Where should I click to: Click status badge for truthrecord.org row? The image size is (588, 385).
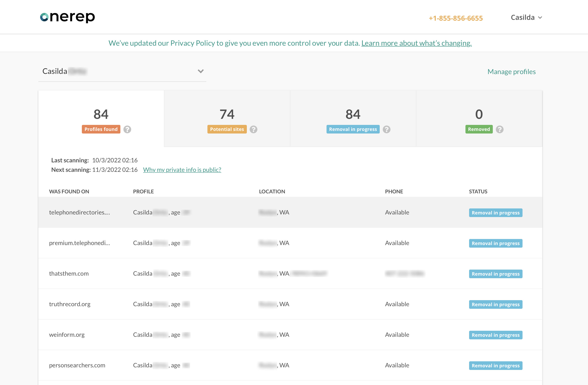495,304
